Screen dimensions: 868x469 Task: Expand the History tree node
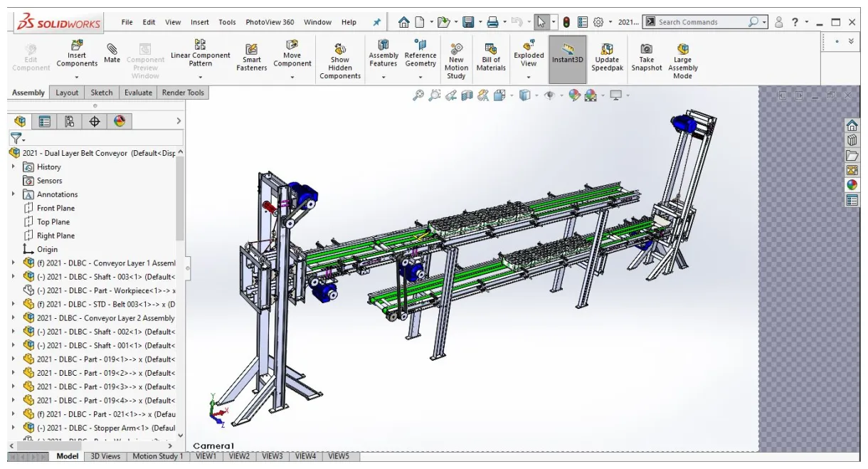click(14, 167)
